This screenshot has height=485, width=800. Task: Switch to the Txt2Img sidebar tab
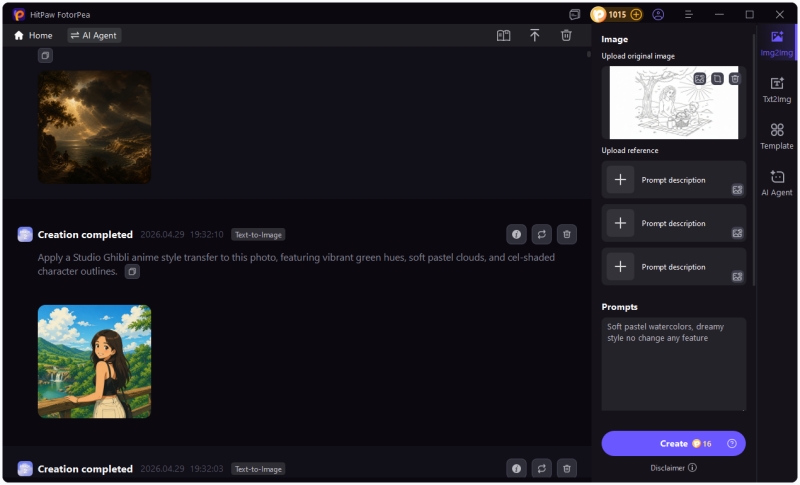(777, 90)
